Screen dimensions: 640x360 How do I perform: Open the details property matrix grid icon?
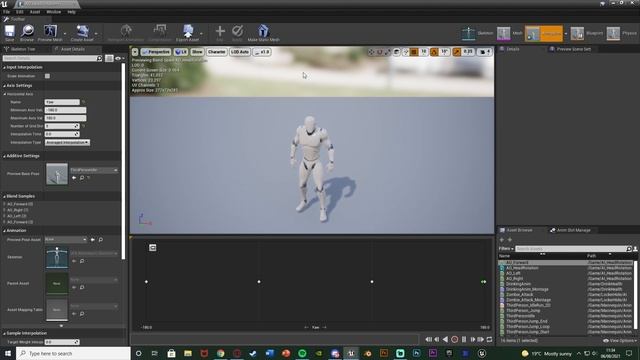click(109, 58)
